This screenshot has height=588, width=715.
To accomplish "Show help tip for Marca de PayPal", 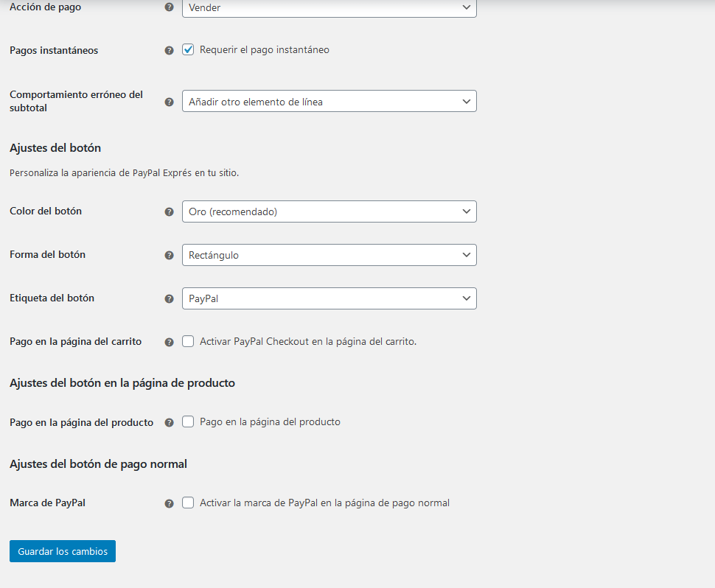I will 170,504.
